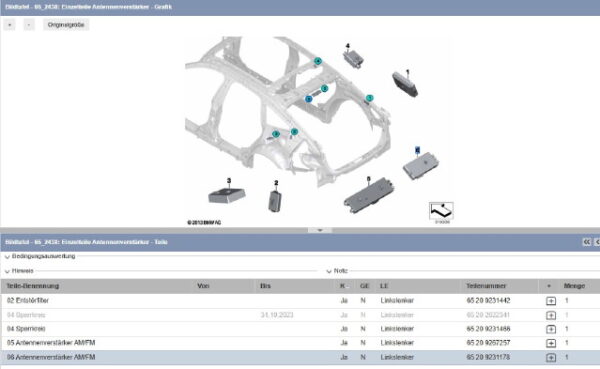The image size is (600, 369).
Task: Add second 04 Sperrkreis row via plus icon
Action: 551,329
